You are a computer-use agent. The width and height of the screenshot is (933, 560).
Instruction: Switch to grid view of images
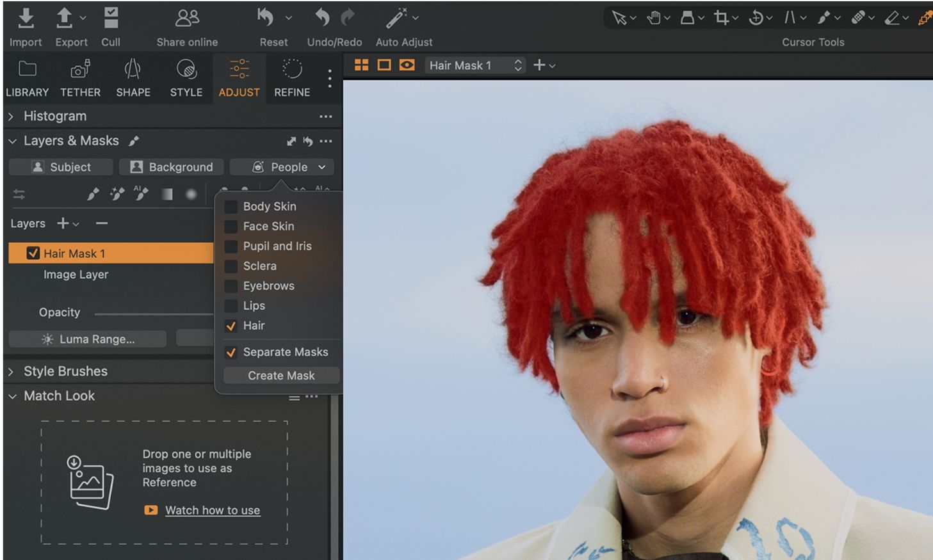pos(361,65)
